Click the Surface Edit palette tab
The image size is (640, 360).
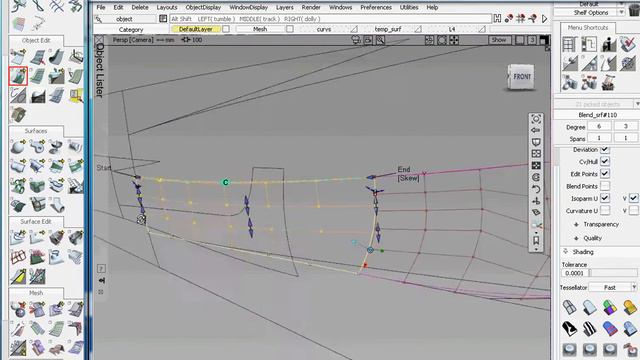(x=36, y=222)
